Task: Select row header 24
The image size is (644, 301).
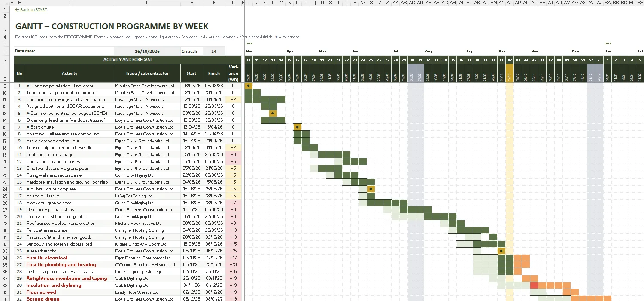Action: pyautogui.click(x=6, y=189)
